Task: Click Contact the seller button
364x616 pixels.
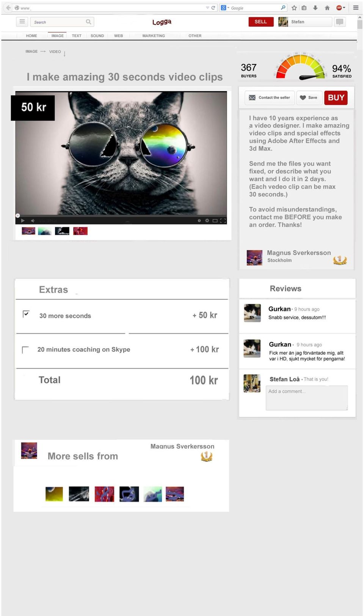Action: coord(270,97)
